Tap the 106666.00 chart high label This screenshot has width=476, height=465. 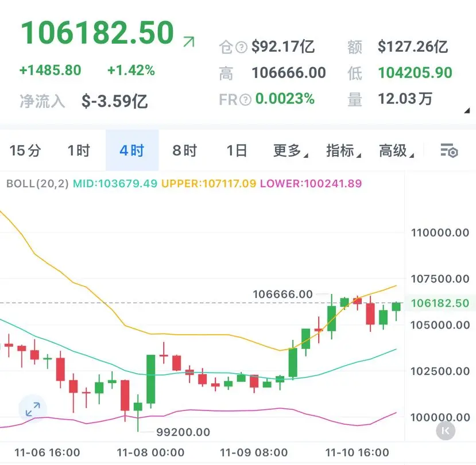click(x=282, y=294)
